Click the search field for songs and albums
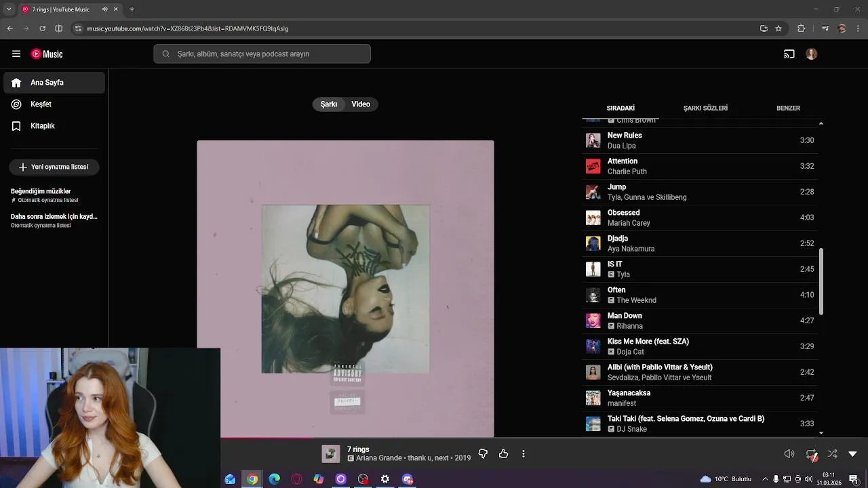The width and height of the screenshot is (868, 488). [262, 54]
